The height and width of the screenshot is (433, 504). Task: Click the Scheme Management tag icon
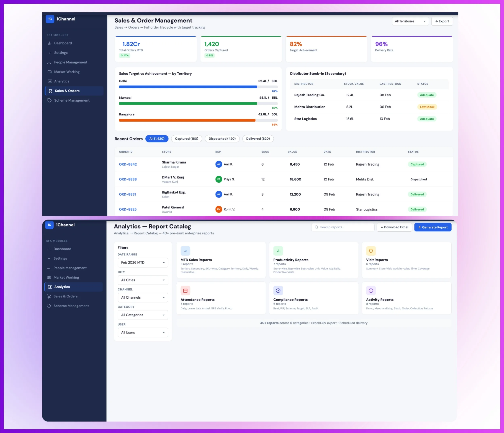[50, 100]
